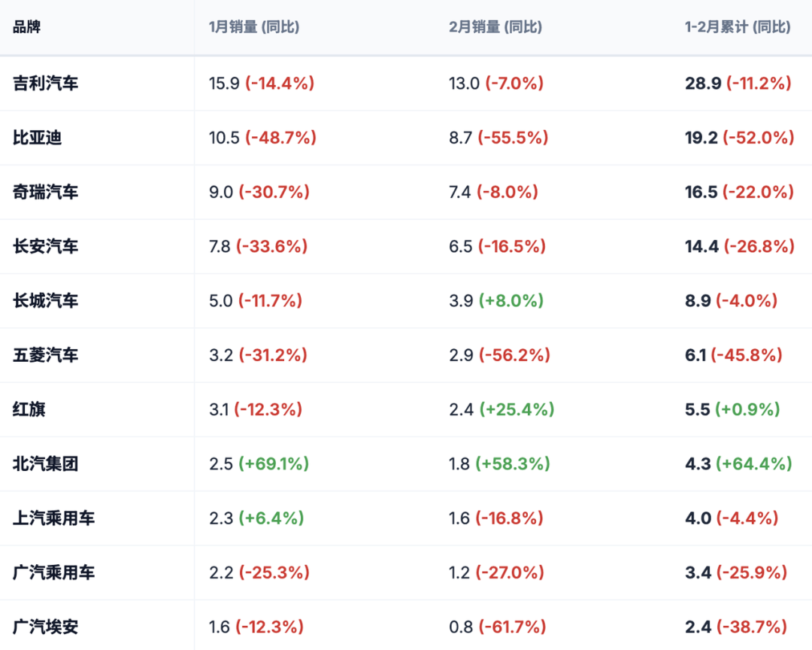Click the 1-2月累计 (同比) column header
The image size is (812, 650).
pyautogui.click(x=738, y=27)
